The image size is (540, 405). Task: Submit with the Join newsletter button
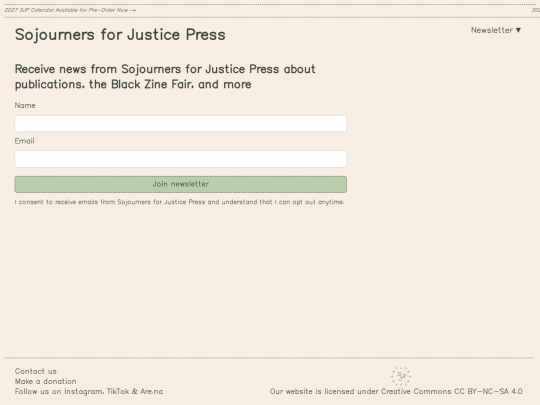coord(180,184)
